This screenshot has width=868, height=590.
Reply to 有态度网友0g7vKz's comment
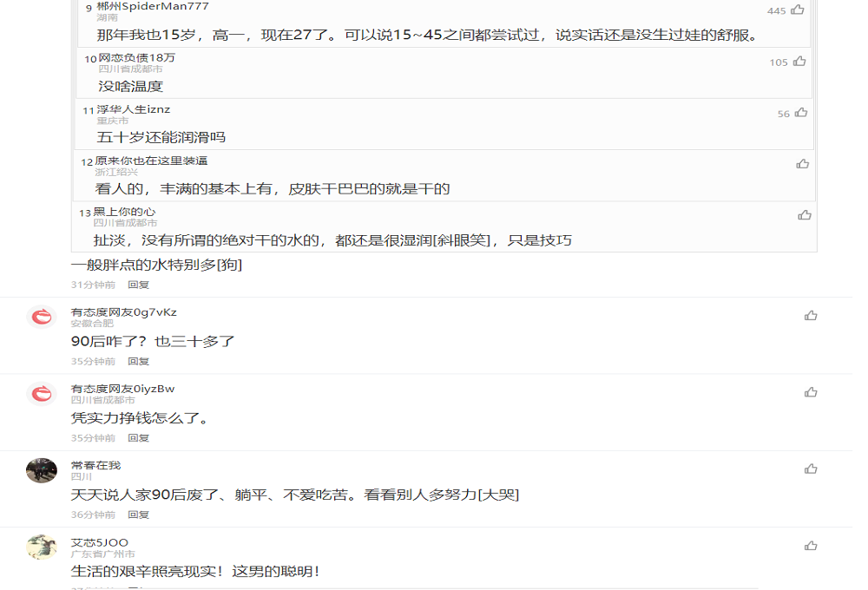(140, 362)
